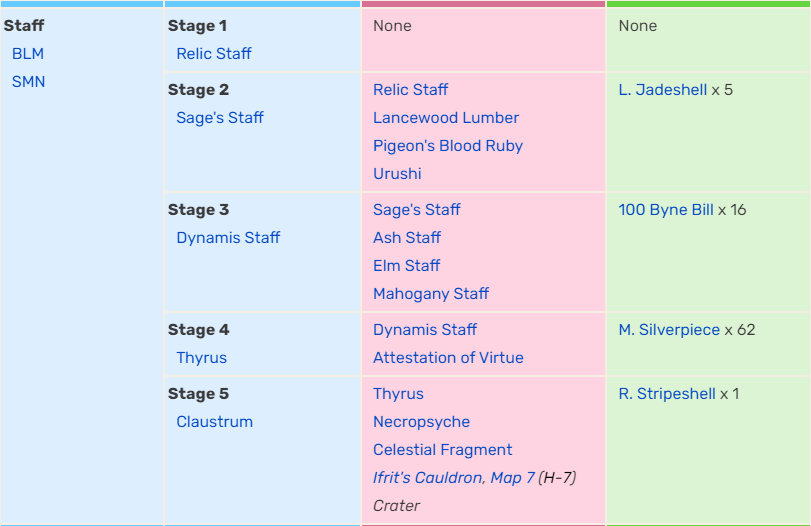Open the SMN job link

tap(28, 82)
